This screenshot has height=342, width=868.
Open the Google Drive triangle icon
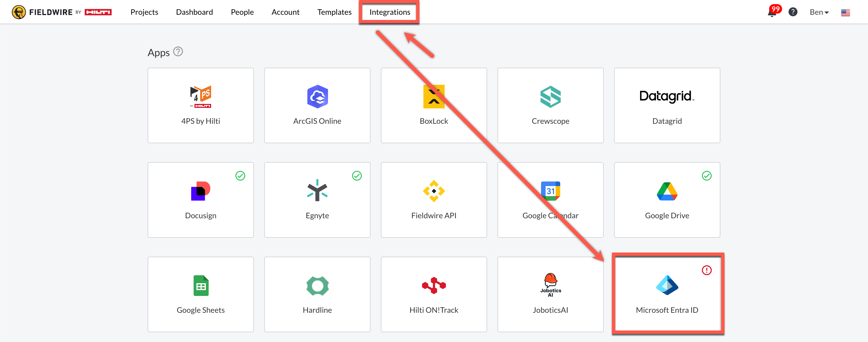667,191
